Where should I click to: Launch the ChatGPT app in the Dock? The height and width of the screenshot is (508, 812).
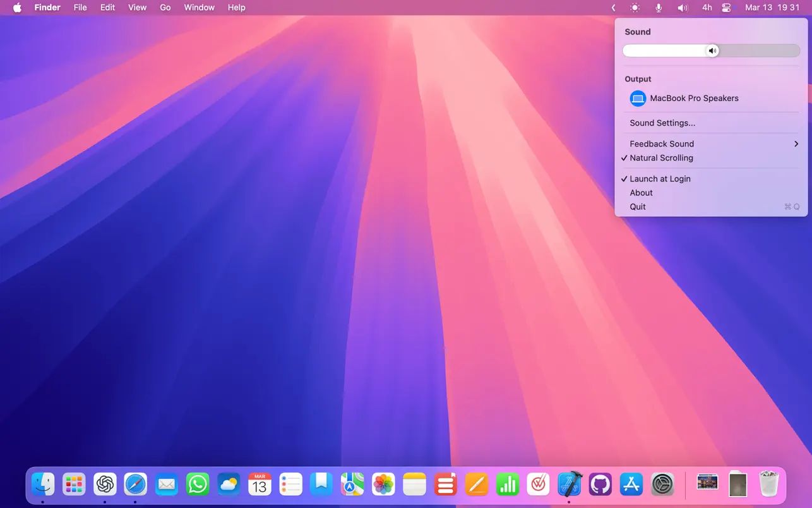pyautogui.click(x=105, y=485)
